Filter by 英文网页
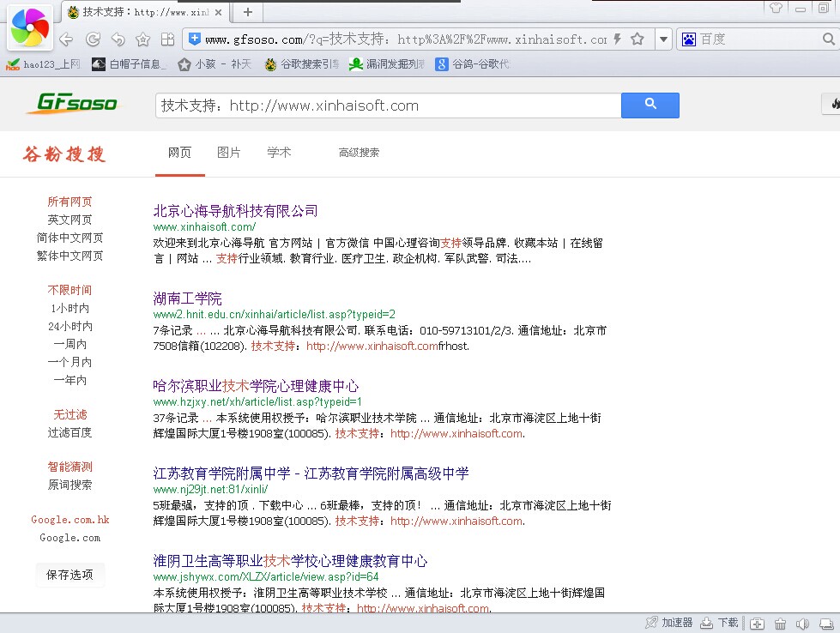The image size is (840, 633). [x=69, y=220]
